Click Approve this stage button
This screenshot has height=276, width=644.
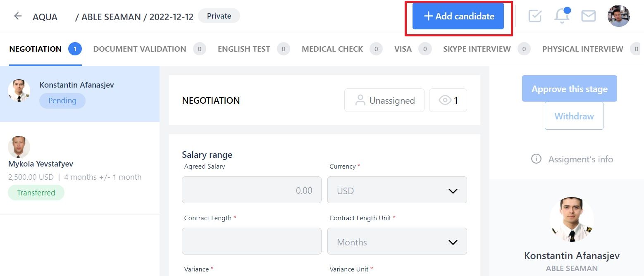(570, 88)
